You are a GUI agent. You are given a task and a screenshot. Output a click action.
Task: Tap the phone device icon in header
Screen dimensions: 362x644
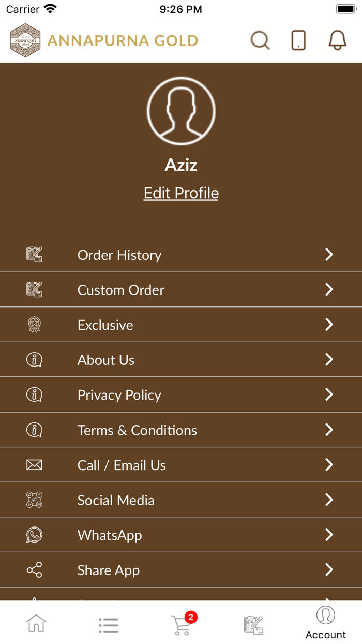298,40
